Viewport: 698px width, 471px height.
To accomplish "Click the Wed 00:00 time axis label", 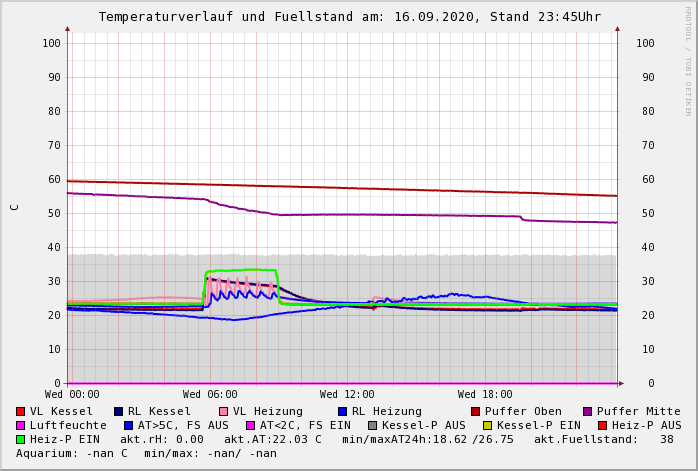I will click(x=72, y=395).
